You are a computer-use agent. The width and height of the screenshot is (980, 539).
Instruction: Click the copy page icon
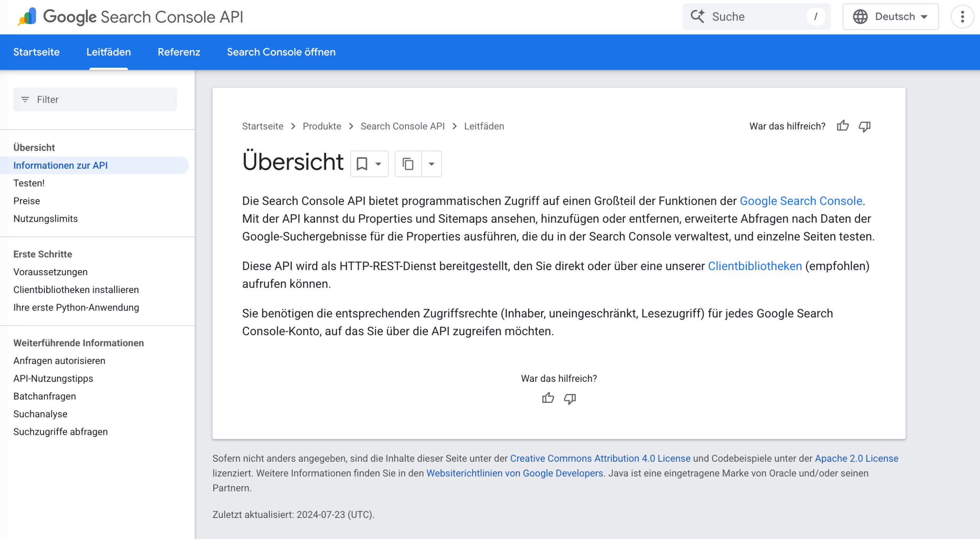click(x=408, y=164)
